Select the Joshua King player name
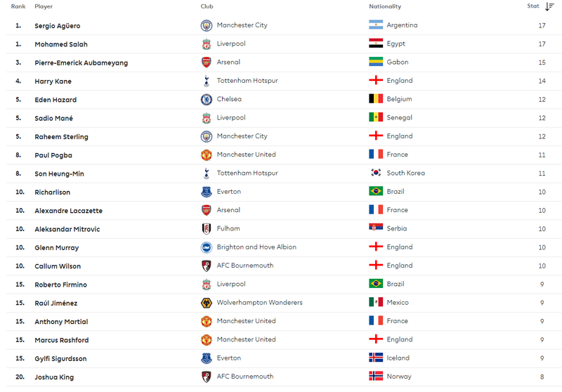The width and height of the screenshot is (562, 392). coord(54,377)
